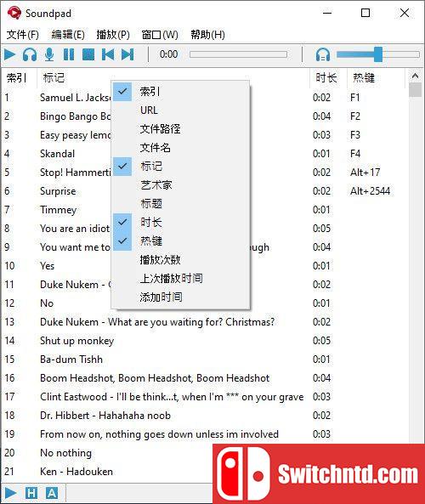Select the Ken - Hadouken row
The height and width of the screenshot is (504, 425).
[107, 471]
